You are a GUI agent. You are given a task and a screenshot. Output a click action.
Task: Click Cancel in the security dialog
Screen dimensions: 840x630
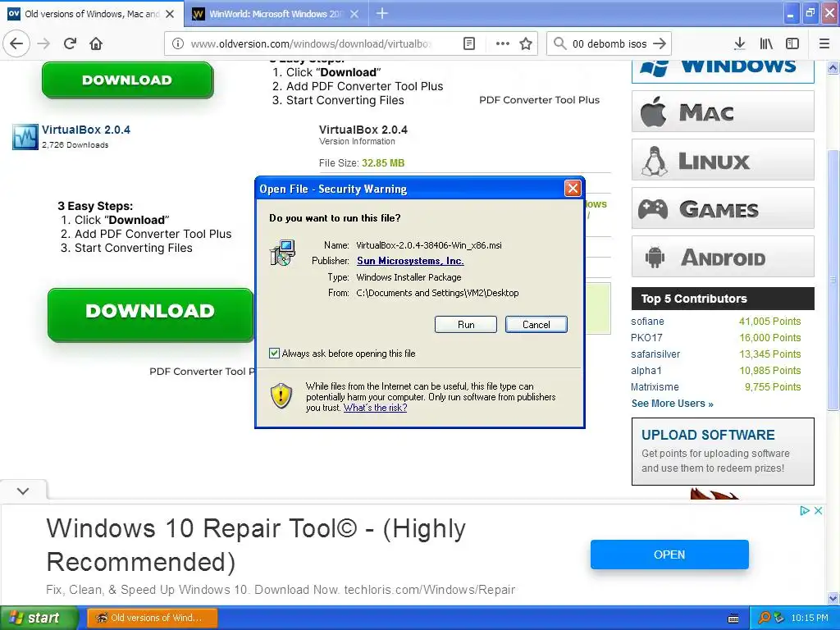(x=536, y=325)
